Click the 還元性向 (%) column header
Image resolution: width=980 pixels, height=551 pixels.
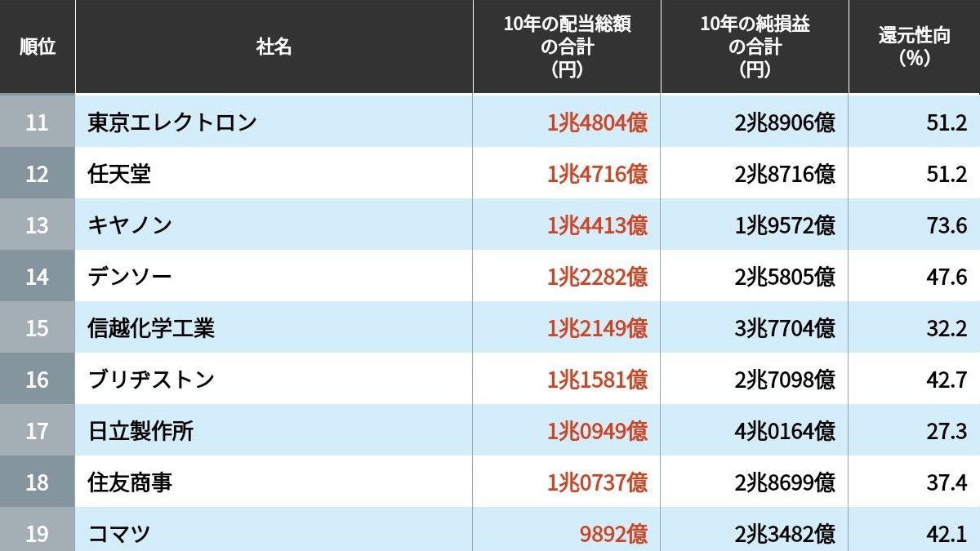pyautogui.click(x=914, y=47)
